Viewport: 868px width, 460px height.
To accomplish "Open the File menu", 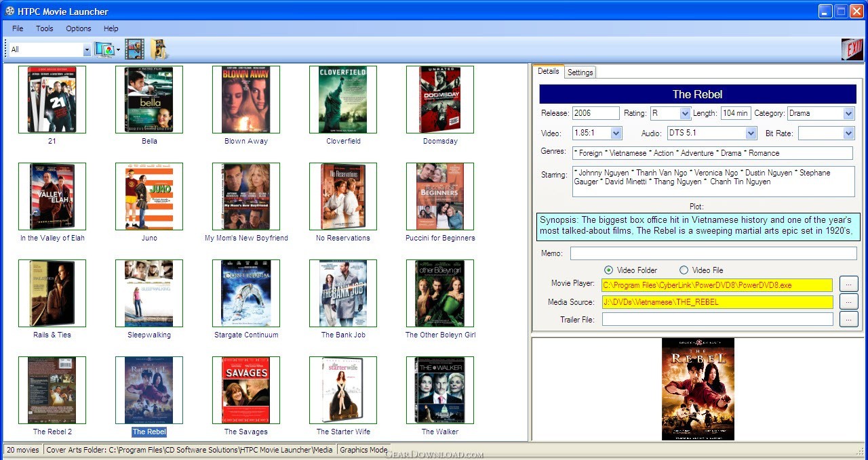I will pyautogui.click(x=18, y=28).
